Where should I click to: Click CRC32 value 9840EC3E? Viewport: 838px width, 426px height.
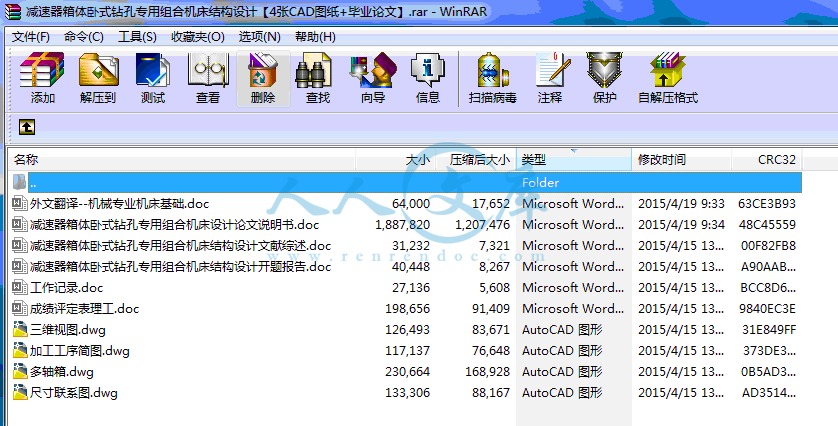767,308
